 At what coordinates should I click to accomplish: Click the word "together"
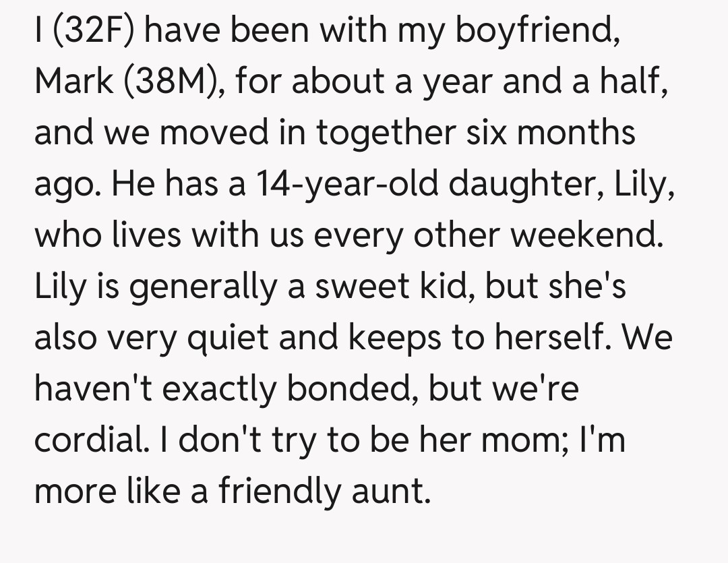[384, 134]
